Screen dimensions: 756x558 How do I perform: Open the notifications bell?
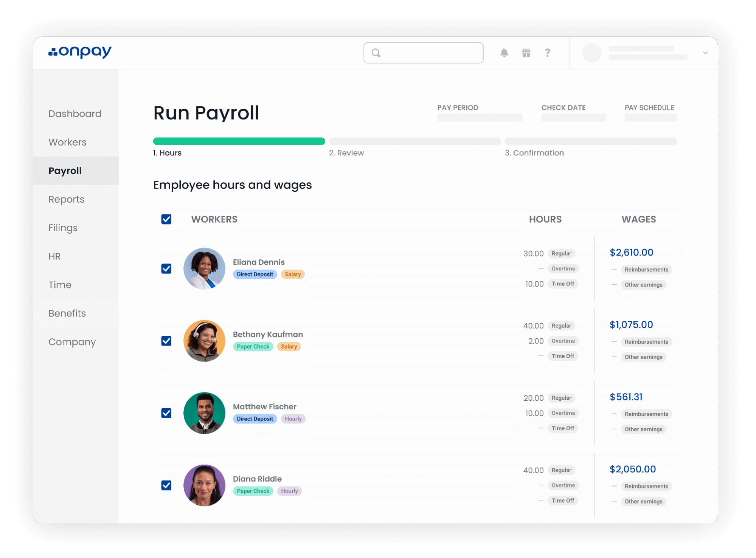coord(505,53)
